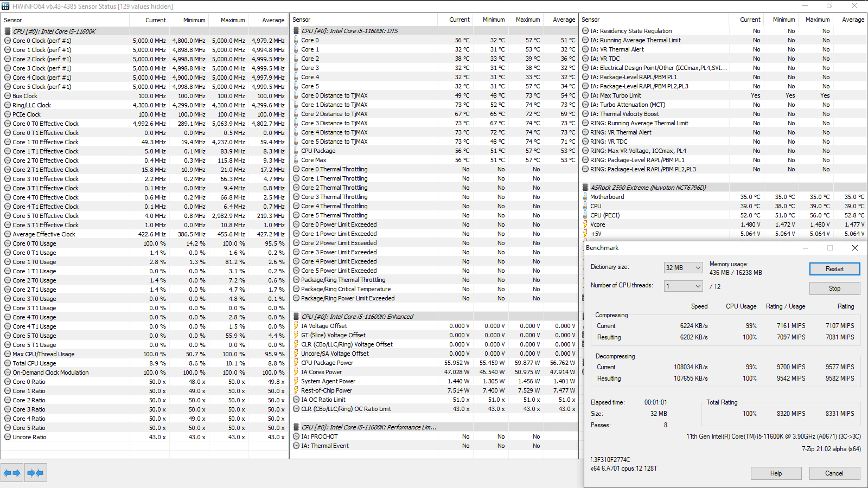This screenshot has height=488, width=868.
Task: Click the Core 5 T1 Usage row icon
Action: 8,345
